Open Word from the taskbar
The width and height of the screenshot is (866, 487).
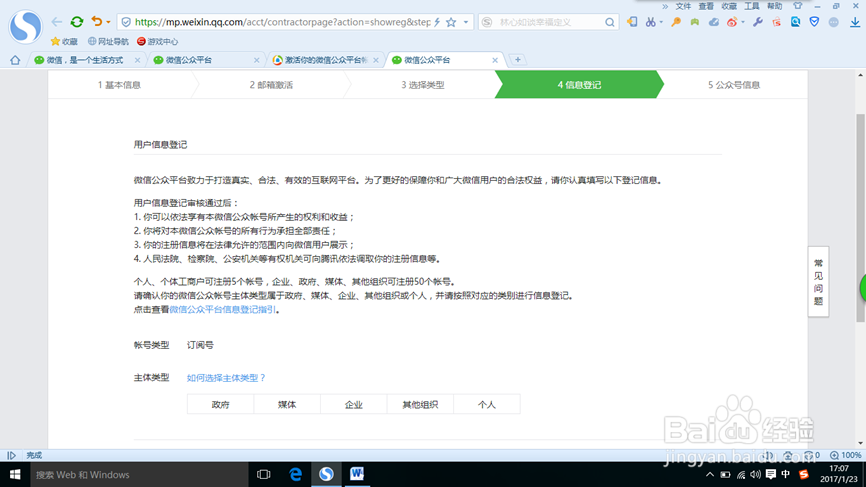357,474
